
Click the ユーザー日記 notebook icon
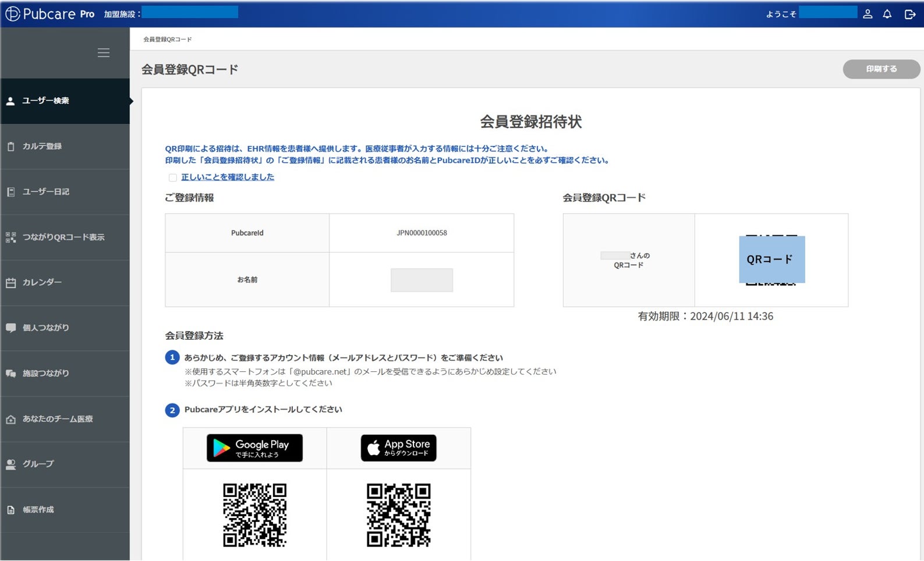click(x=10, y=192)
